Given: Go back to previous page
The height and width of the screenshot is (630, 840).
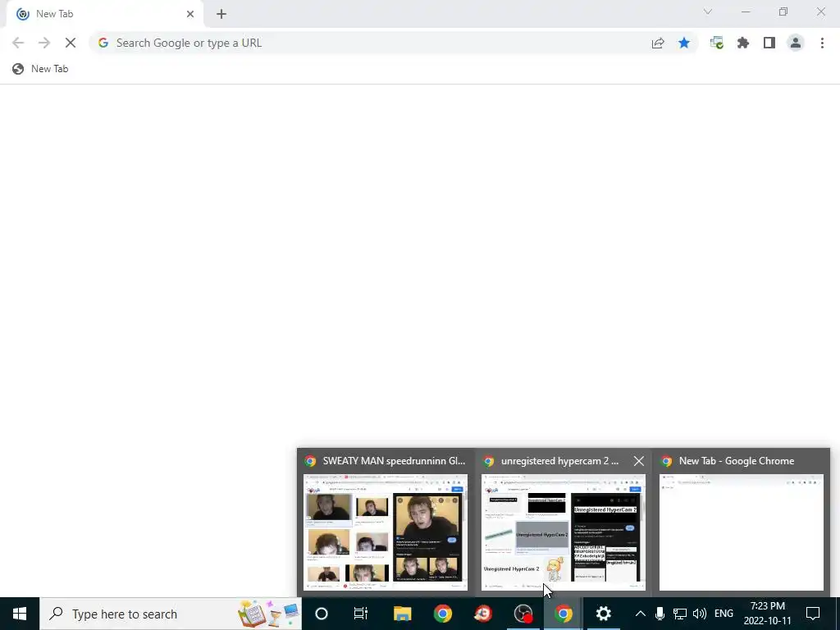Looking at the screenshot, I should pos(18,43).
